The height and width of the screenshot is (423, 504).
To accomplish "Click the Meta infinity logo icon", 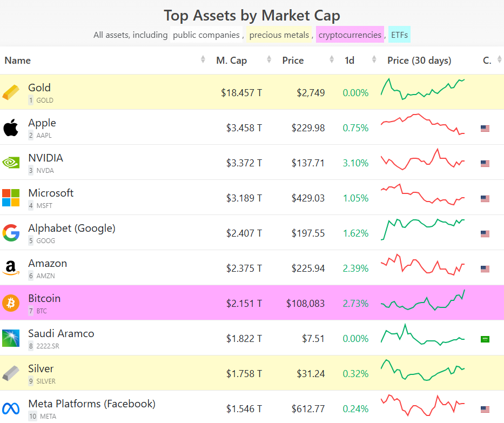I will [11, 408].
